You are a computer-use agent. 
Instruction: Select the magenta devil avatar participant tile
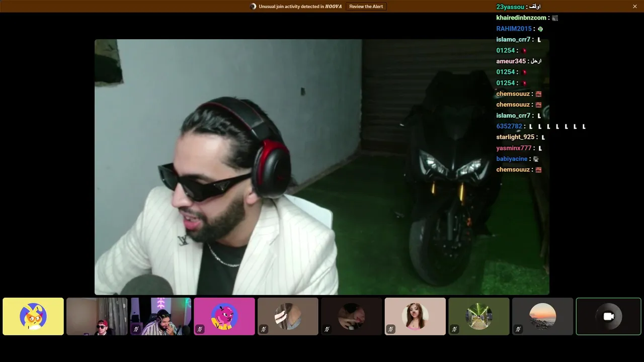tap(224, 316)
